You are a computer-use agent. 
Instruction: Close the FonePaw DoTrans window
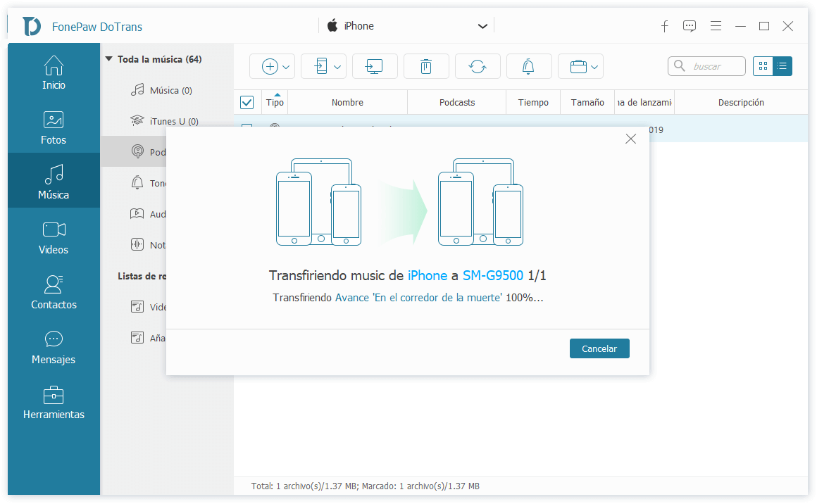(788, 26)
